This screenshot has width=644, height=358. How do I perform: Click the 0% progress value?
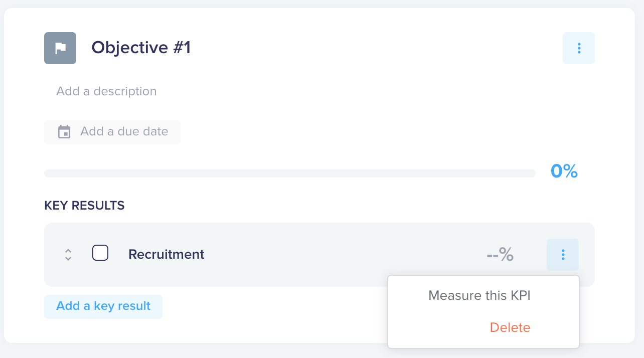pos(564,171)
